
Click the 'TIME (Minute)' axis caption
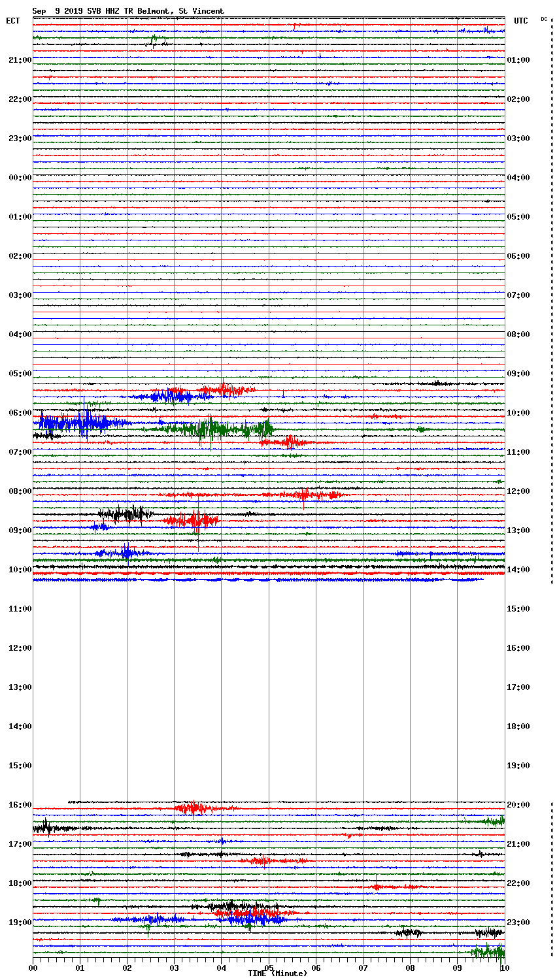click(x=277, y=973)
